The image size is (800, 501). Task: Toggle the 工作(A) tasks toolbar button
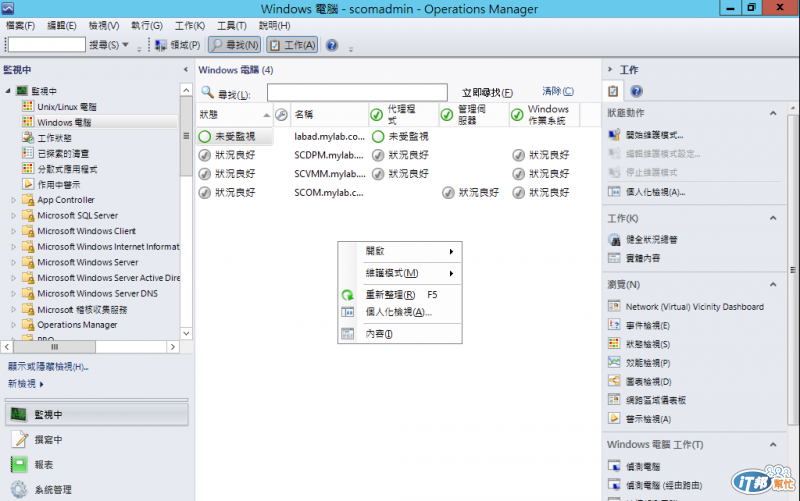[x=293, y=45]
